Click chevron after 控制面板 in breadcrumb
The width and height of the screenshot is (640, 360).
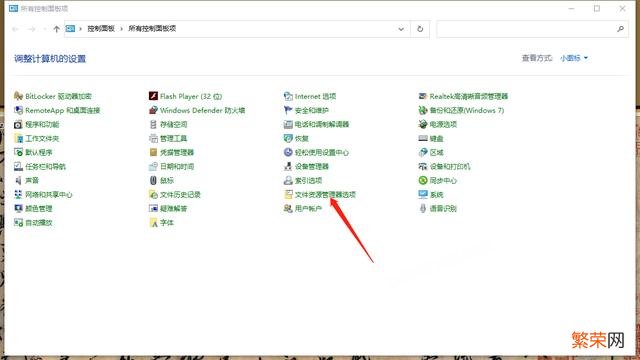coord(121,29)
